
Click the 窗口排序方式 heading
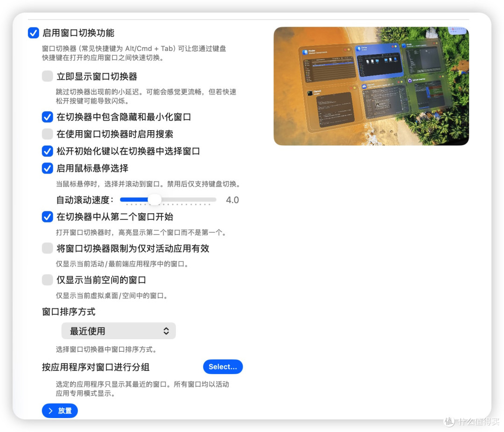pos(69,312)
